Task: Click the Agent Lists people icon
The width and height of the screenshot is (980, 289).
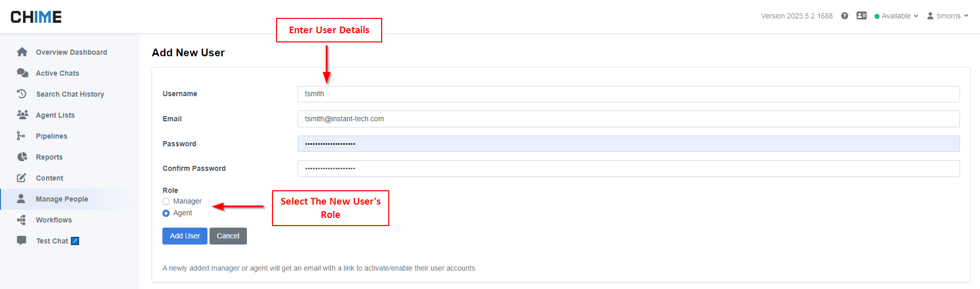Action: pos(22,115)
